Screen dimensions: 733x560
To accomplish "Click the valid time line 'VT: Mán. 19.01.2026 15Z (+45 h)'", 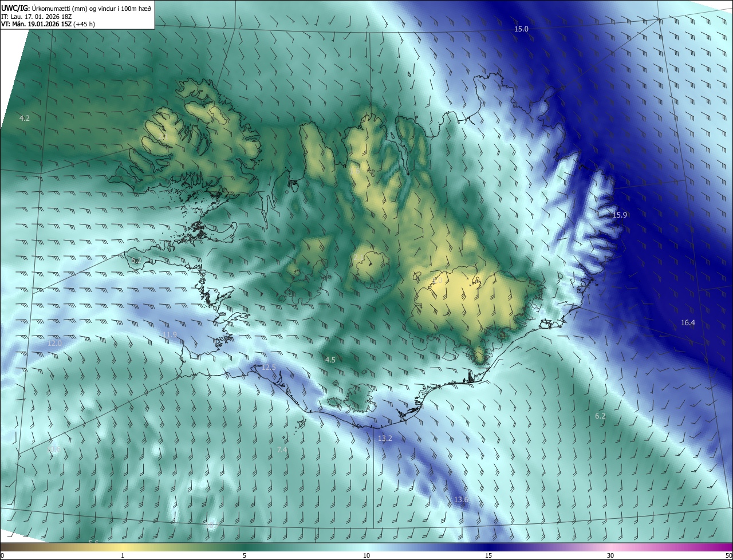I will (x=48, y=24).
